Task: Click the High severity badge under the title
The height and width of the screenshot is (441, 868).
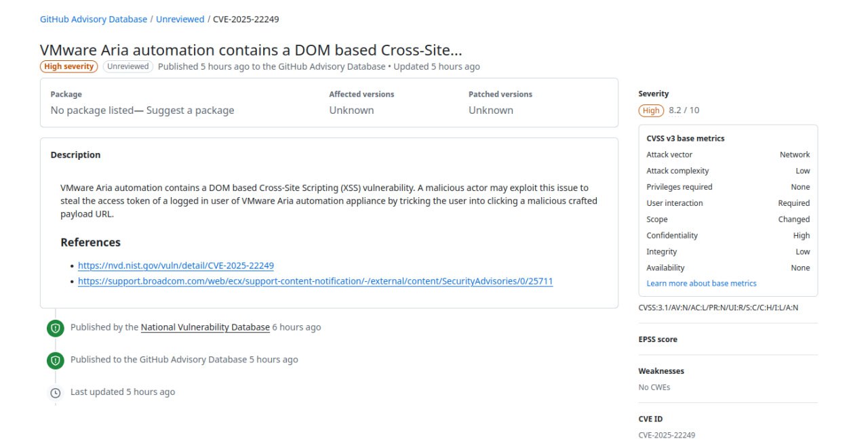Action: (69, 66)
